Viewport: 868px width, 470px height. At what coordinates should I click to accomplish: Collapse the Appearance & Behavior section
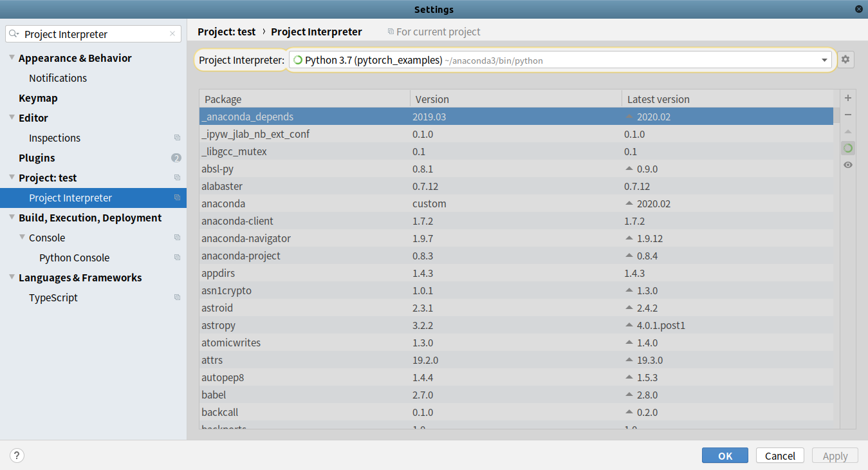[x=12, y=58]
